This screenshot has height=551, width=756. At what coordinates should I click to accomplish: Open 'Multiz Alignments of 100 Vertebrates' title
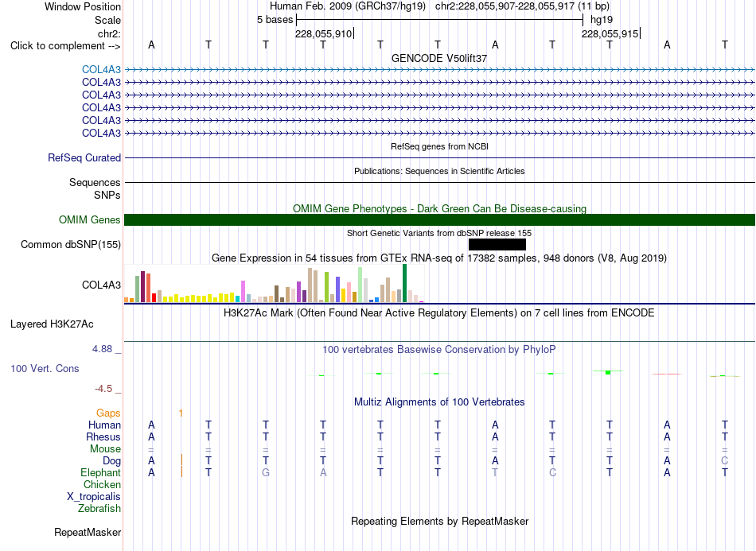(439, 402)
